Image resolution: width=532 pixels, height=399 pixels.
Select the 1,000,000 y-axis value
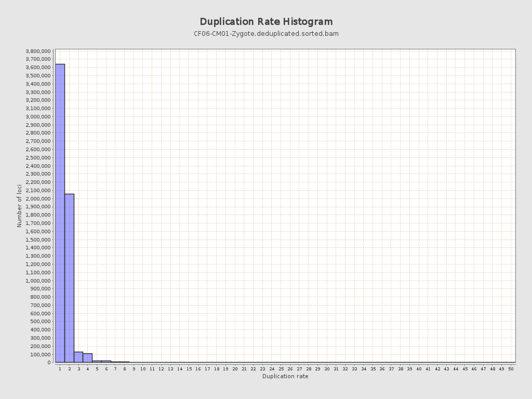38,281
